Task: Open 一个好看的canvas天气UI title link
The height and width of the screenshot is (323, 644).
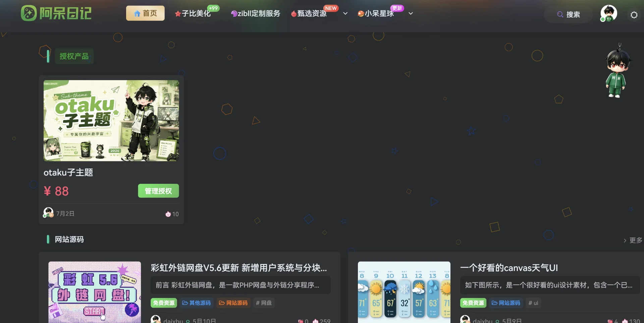Action: click(509, 268)
